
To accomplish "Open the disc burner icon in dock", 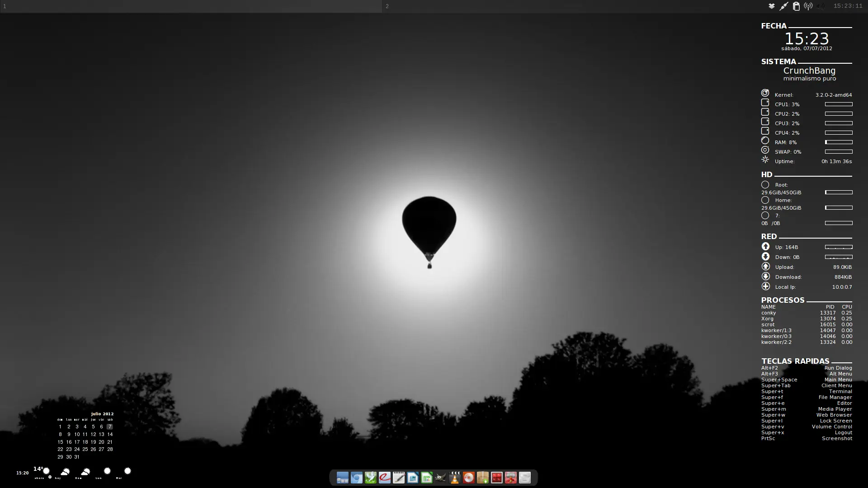I will click(x=469, y=478).
